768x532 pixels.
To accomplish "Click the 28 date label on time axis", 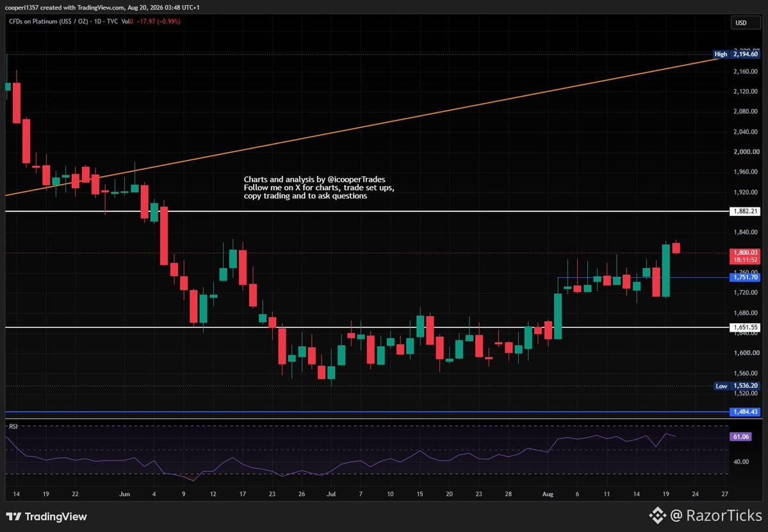I will pos(509,494).
